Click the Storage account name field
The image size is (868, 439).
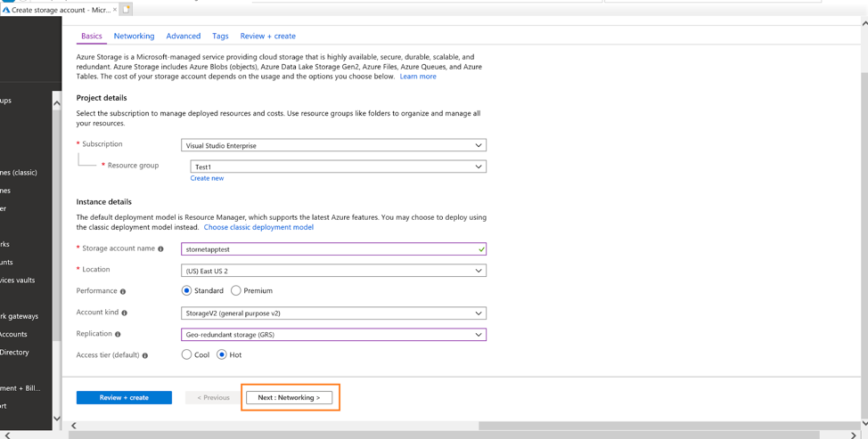point(328,249)
